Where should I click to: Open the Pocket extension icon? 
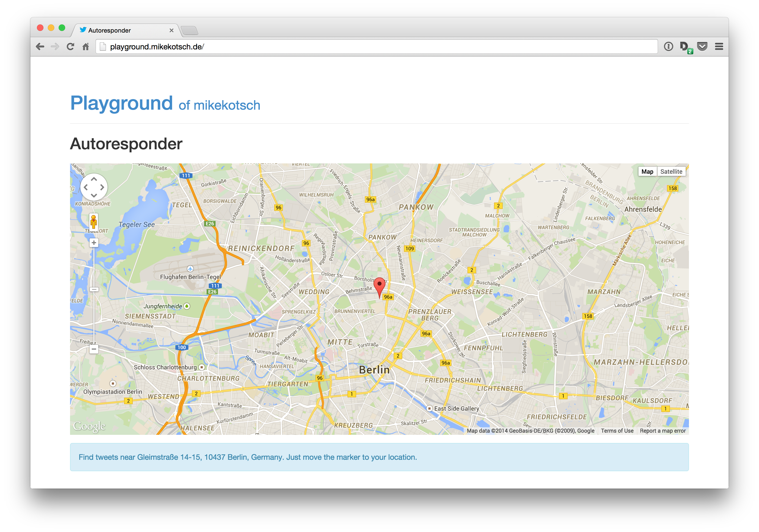tap(702, 47)
